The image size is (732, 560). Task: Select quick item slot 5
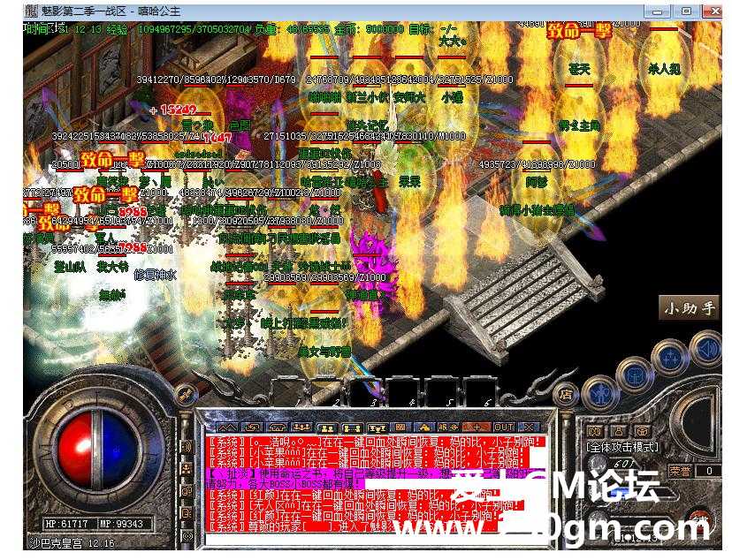[444, 390]
